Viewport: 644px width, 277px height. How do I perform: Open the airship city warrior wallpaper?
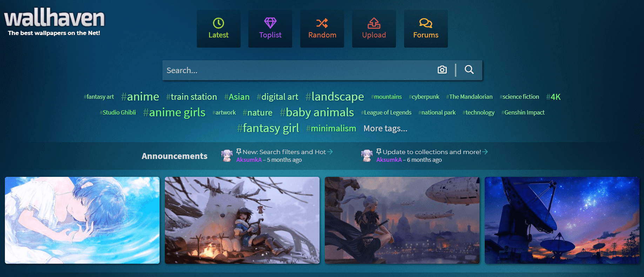click(402, 220)
